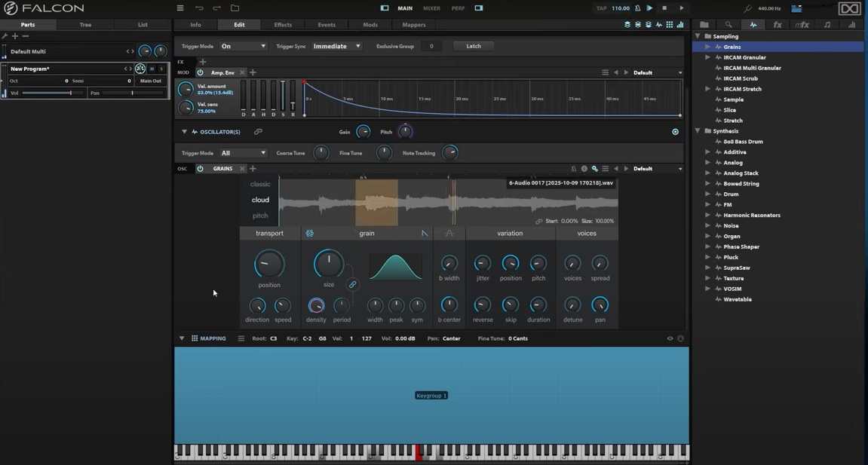The image size is (868, 465).
Task: Switch to the Effects tab
Action: [283, 25]
